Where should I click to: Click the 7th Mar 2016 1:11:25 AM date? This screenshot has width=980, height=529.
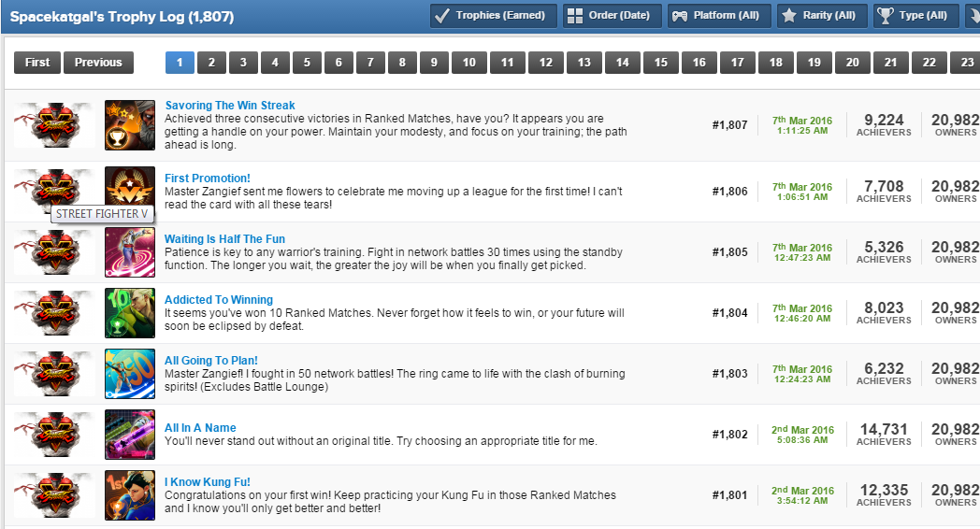point(802,125)
